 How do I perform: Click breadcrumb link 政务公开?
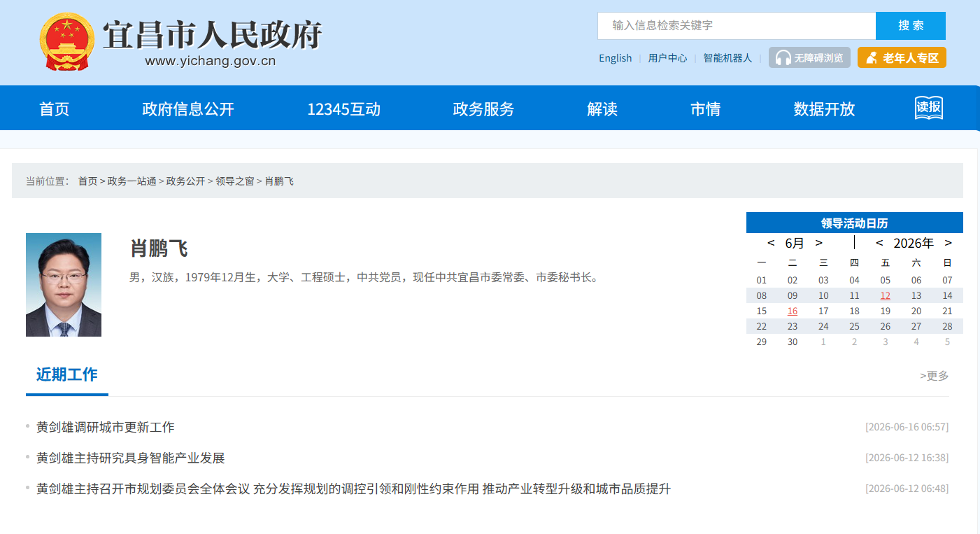coord(185,181)
